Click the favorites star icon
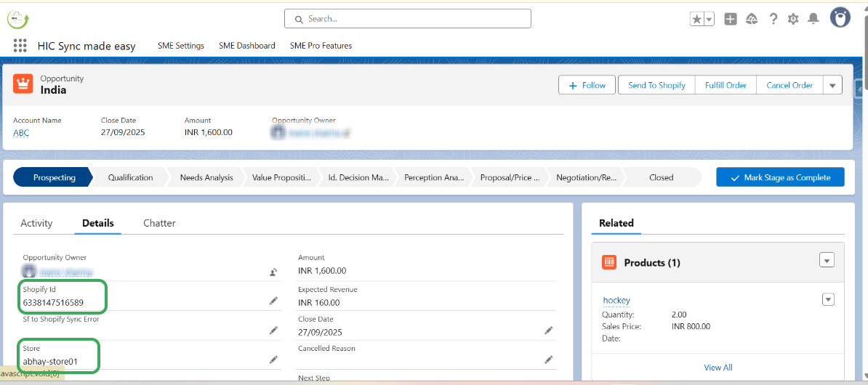Image resolution: width=868 pixels, height=385 pixels. (696, 19)
